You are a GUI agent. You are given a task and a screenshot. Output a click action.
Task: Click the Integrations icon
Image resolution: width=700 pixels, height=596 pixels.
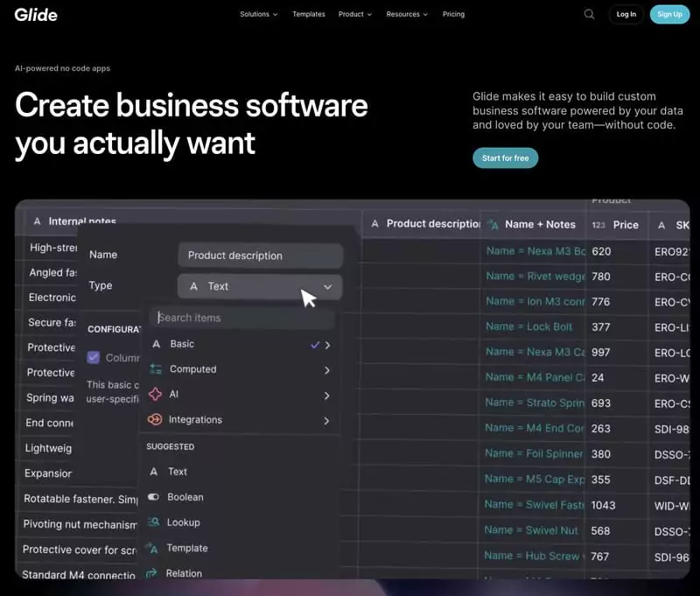point(155,420)
